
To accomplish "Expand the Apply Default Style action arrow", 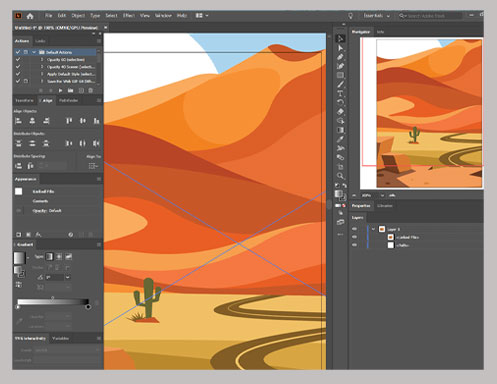I will [42, 74].
